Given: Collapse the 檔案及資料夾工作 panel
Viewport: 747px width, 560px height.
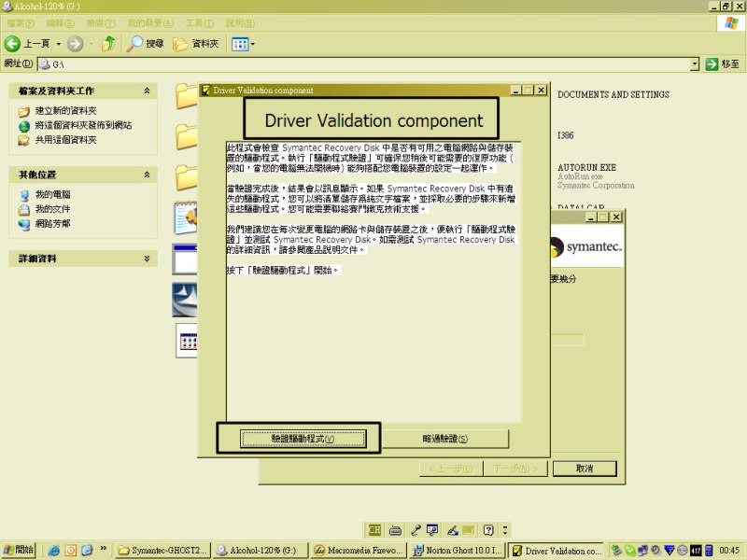Looking at the screenshot, I should pyautogui.click(x=147, y=91).
